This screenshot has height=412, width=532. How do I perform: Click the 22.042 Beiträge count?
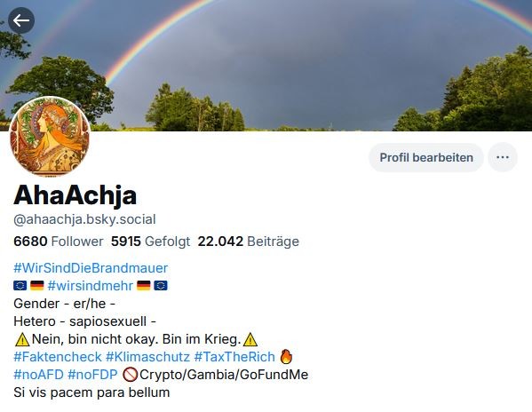[x=249, y=242]
